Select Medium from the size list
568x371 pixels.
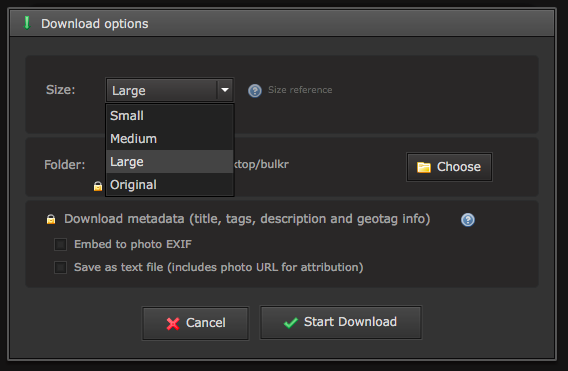point(170,138)
